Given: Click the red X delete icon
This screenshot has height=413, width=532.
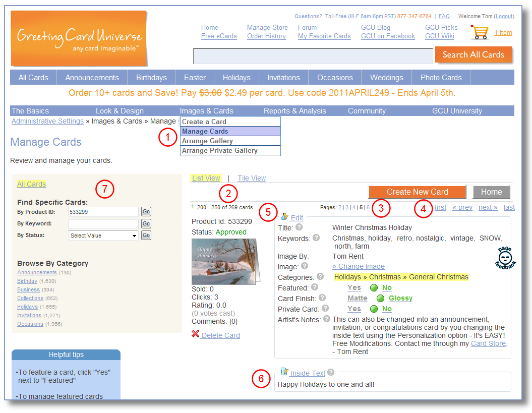Looking at the screenshot, I should pos(195,334).
